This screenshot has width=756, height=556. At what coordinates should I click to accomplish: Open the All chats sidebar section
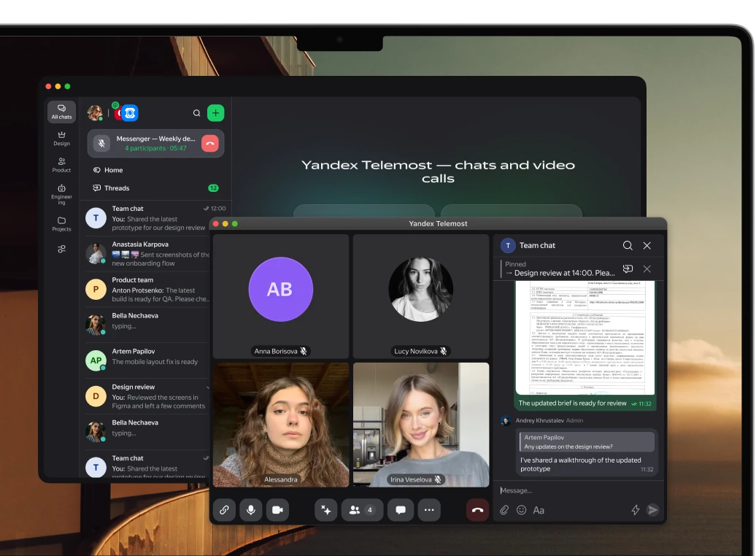click(62, 112)
